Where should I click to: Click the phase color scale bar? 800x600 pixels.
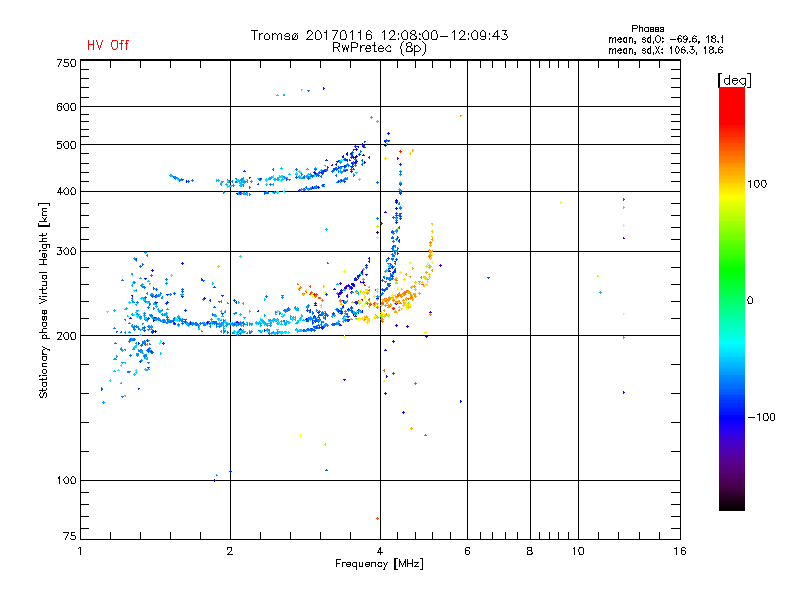pos(732,298)
